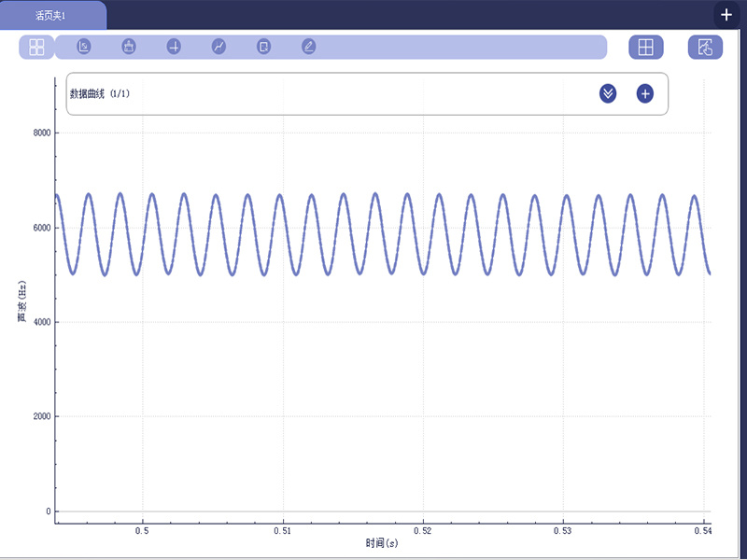The image size is (747, 560).
Task: Click the 0.5 x-axis tick value
Action: [143, 530]
